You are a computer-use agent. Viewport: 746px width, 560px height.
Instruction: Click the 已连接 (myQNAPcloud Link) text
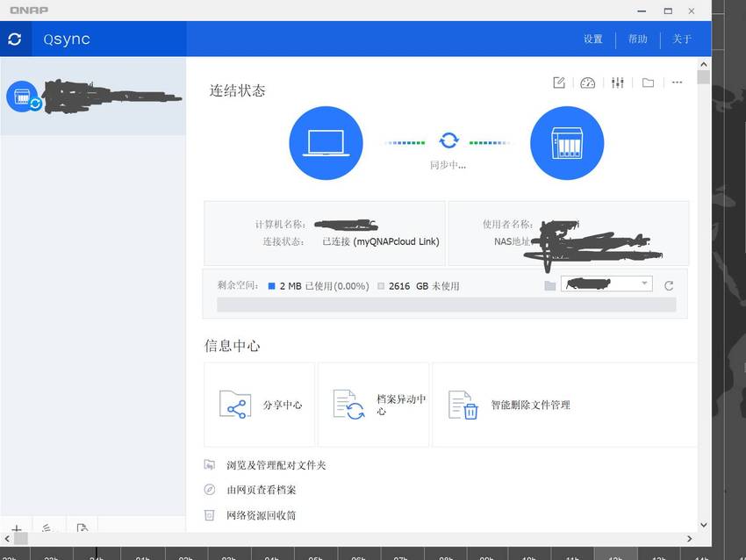click(381, 241)
